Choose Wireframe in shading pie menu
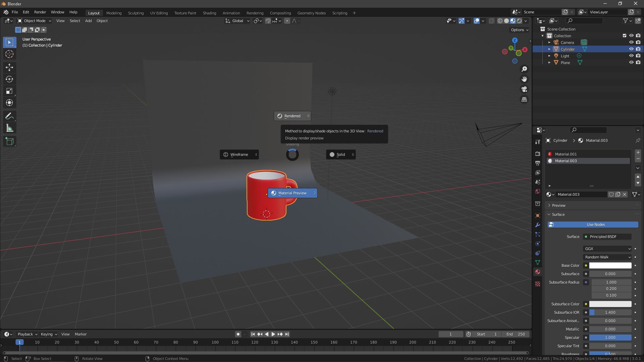The height and width of the screenshot is (362, 644). pos(239,155)
